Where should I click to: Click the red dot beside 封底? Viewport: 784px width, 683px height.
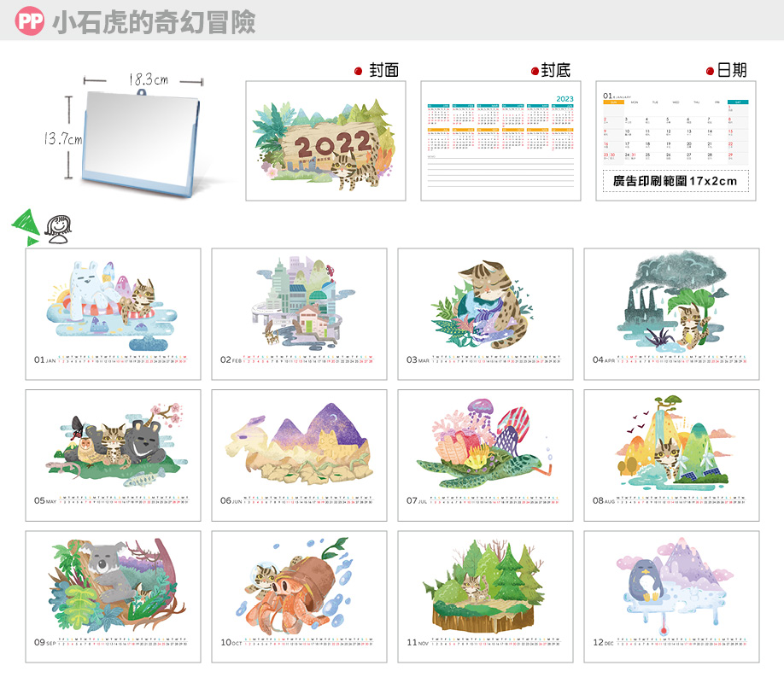535,72
